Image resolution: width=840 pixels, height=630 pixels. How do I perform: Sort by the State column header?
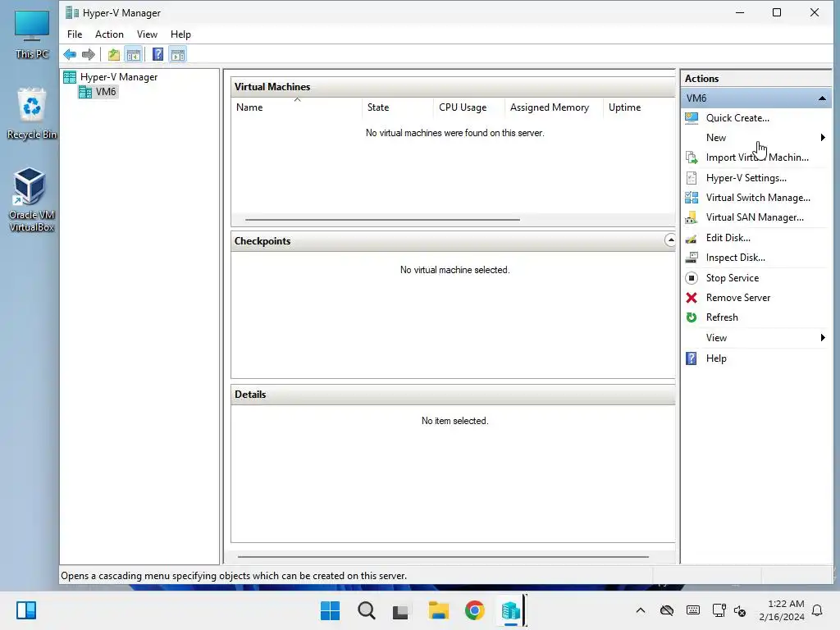398,107
